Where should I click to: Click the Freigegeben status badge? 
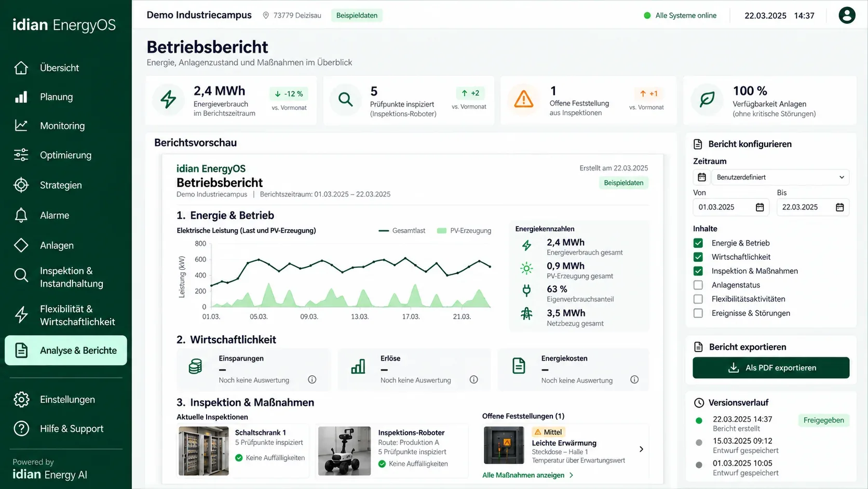point(823,420)
